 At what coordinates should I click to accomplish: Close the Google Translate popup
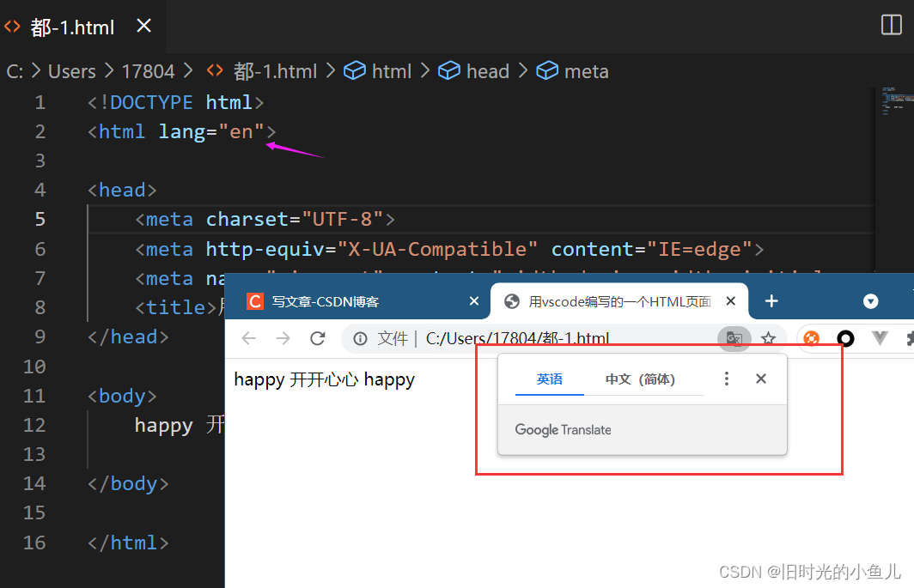[761, 379]
